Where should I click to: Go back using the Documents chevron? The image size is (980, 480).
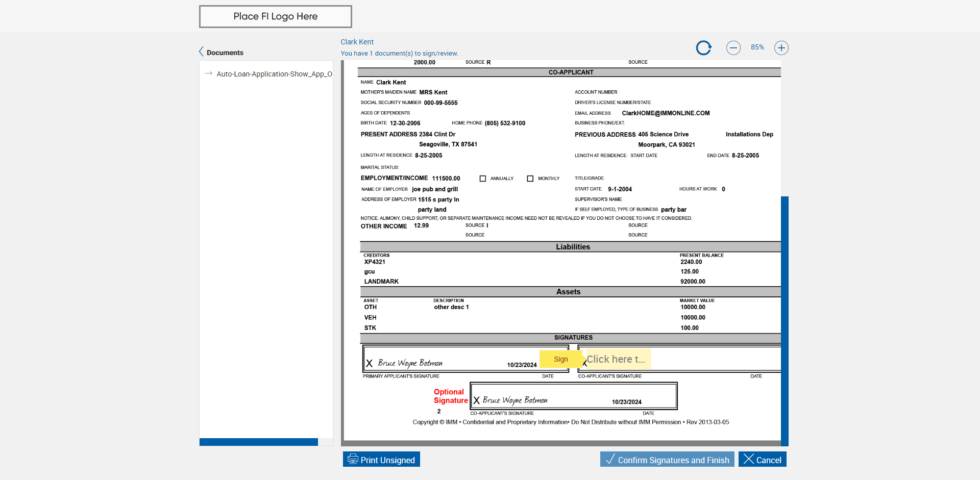pyautogui.click(x=202, y=52)
